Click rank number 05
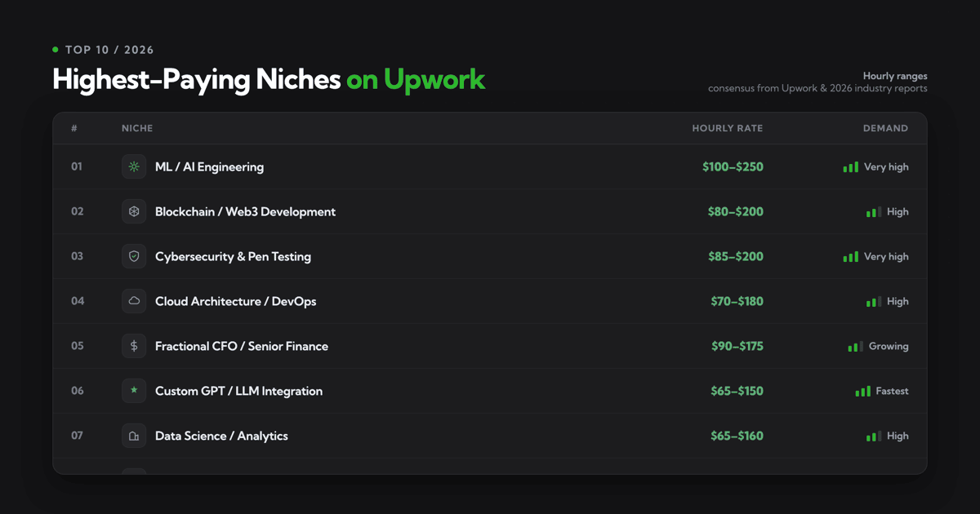This screenshot has height=514, width=980. pyautogui.click(x=77, y=346)
